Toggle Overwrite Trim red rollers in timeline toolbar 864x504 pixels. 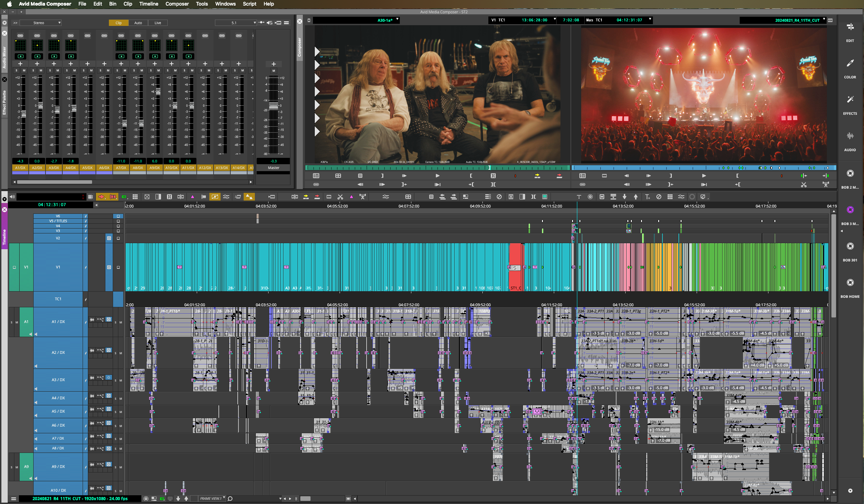pyautogui.click(x=113, y=197)
